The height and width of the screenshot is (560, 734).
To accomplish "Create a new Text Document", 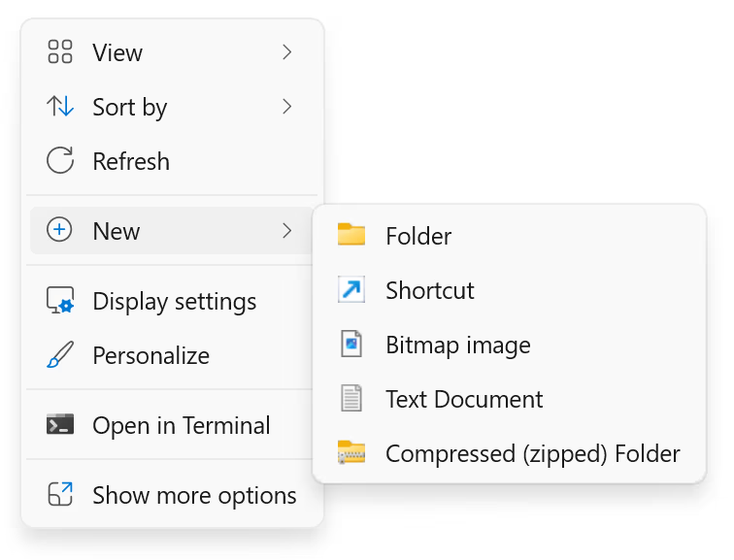I will 510,399.
